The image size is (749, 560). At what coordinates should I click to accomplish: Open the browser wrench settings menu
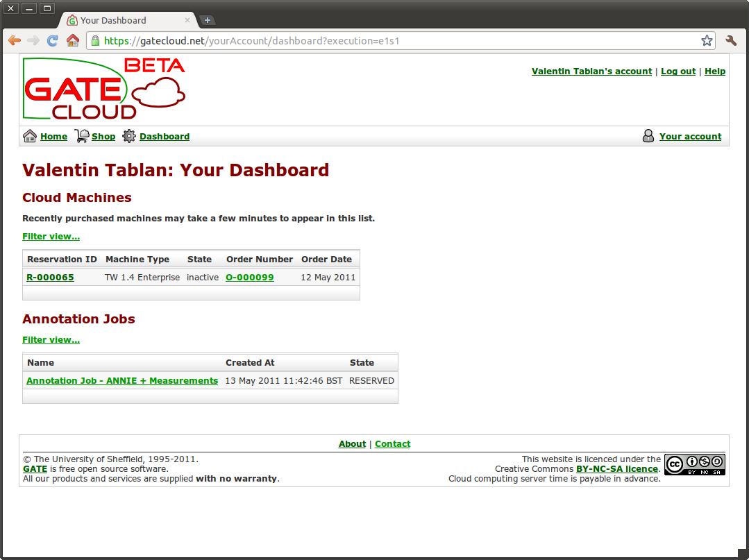point(731,40)
